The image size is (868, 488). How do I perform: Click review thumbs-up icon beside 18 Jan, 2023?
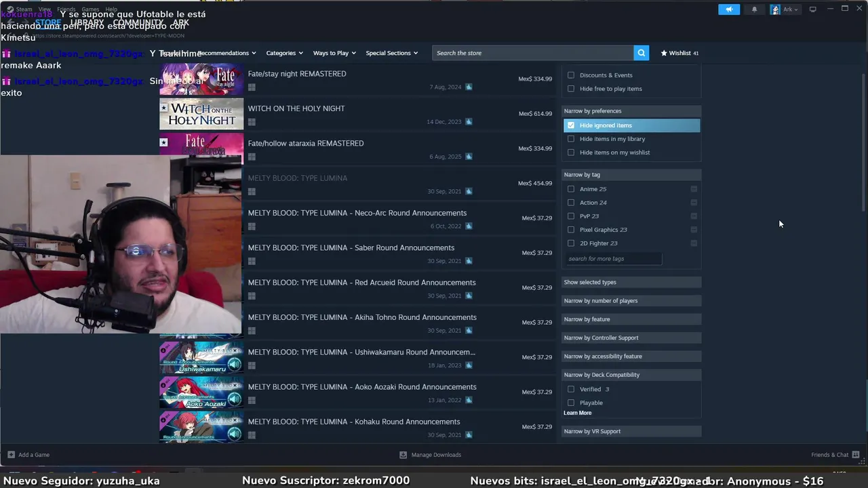pos(469,365)
